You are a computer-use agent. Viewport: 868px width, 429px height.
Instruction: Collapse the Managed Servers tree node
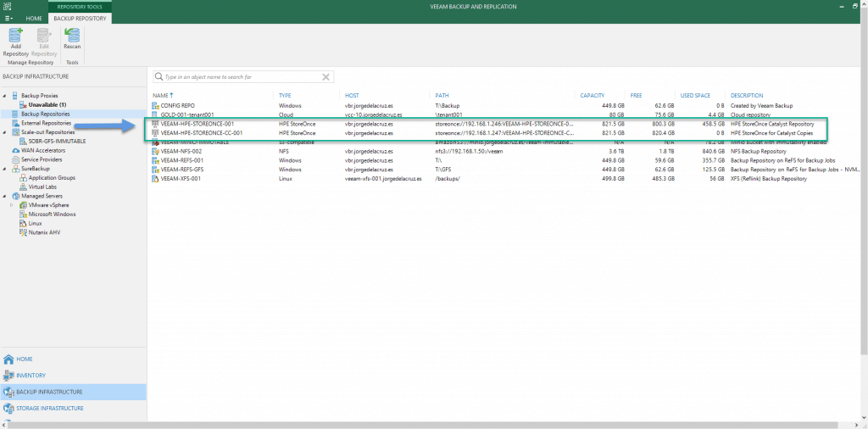point(5,196)
